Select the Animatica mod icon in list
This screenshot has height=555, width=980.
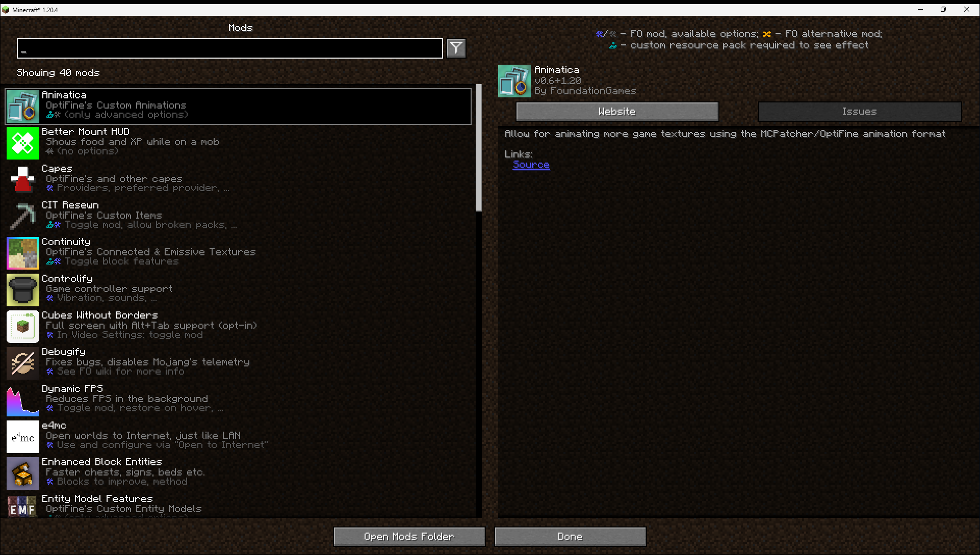tap(23, 107)
